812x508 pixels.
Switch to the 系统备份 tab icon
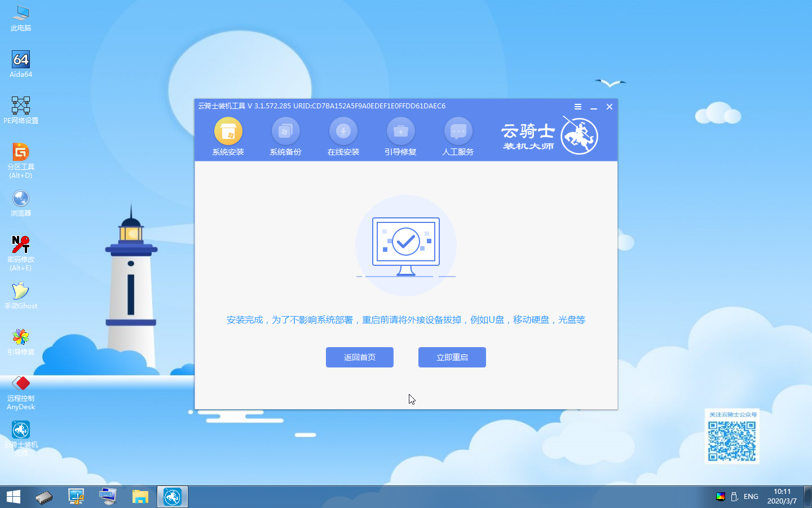click(x=286, y=132)
